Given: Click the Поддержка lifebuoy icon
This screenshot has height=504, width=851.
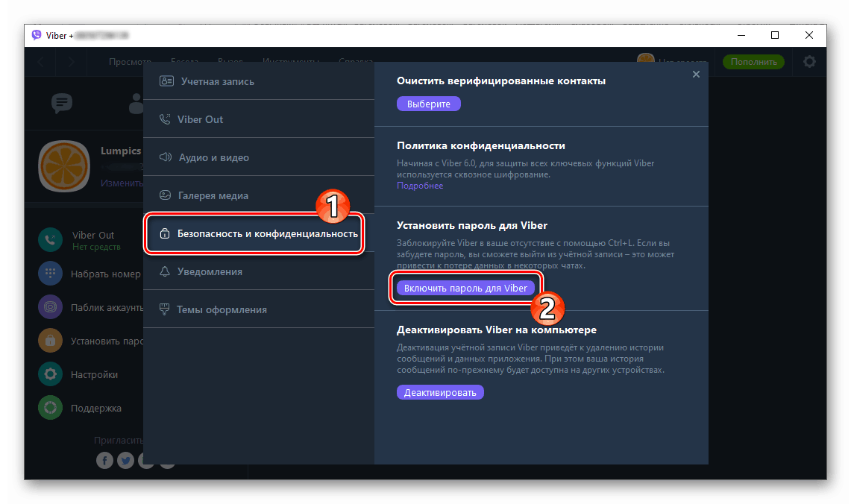Looking at the screenshot, I should pos(51,408).
